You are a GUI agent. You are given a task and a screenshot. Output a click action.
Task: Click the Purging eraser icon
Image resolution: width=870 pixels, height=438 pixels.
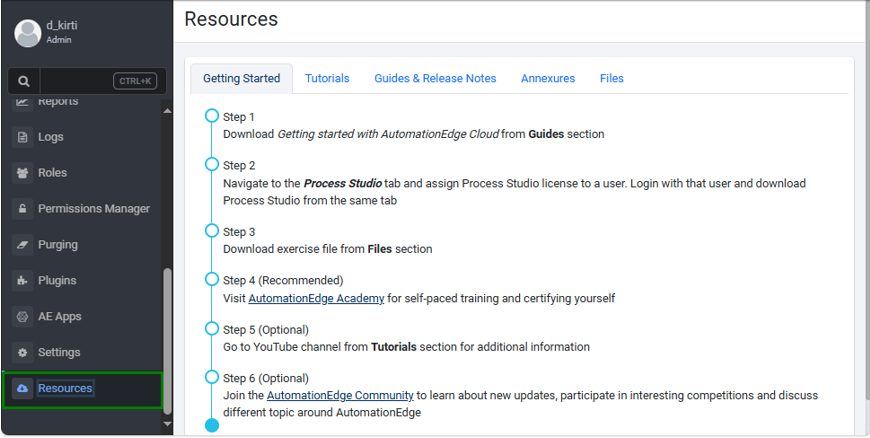point(23,245)
